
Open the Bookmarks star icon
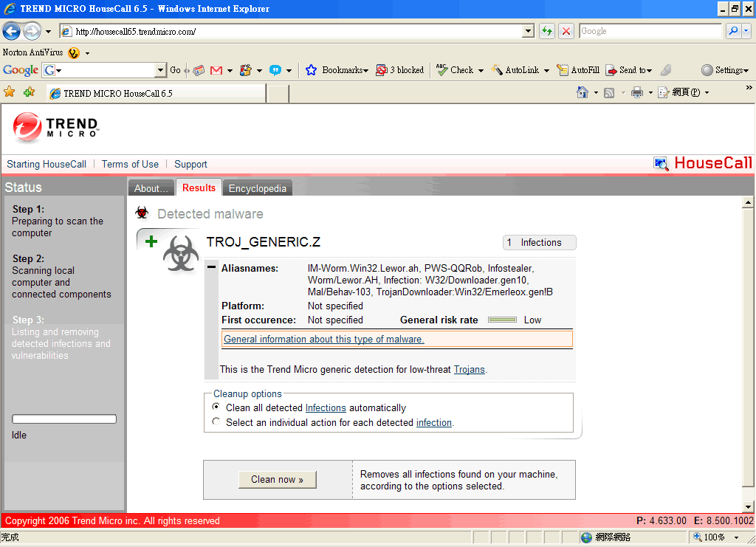tap(312, 70)
